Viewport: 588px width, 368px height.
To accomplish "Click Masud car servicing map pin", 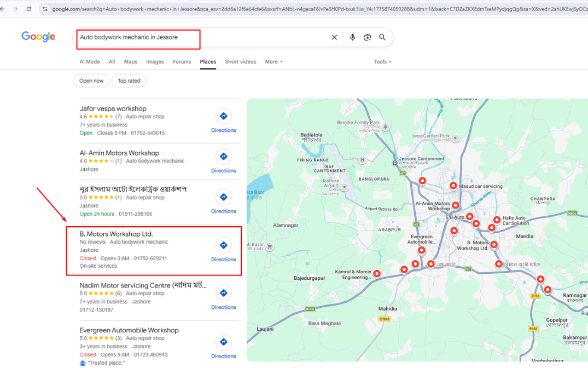I will 453,186.
